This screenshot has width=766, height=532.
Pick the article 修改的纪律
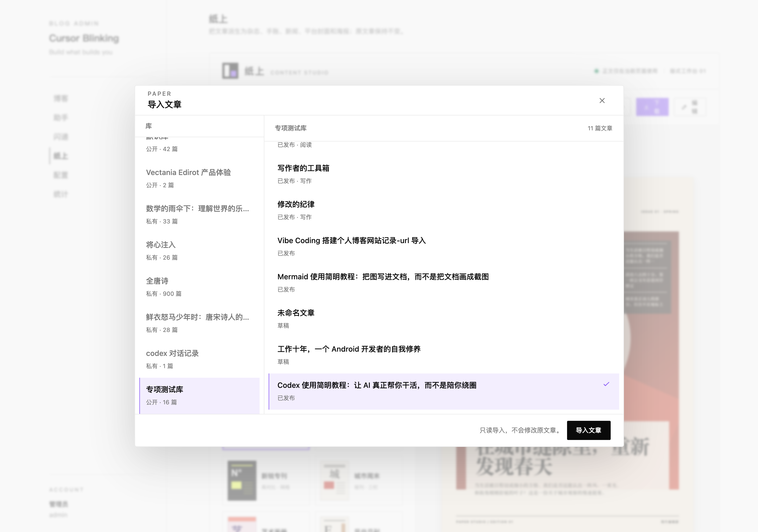[444, 210]
